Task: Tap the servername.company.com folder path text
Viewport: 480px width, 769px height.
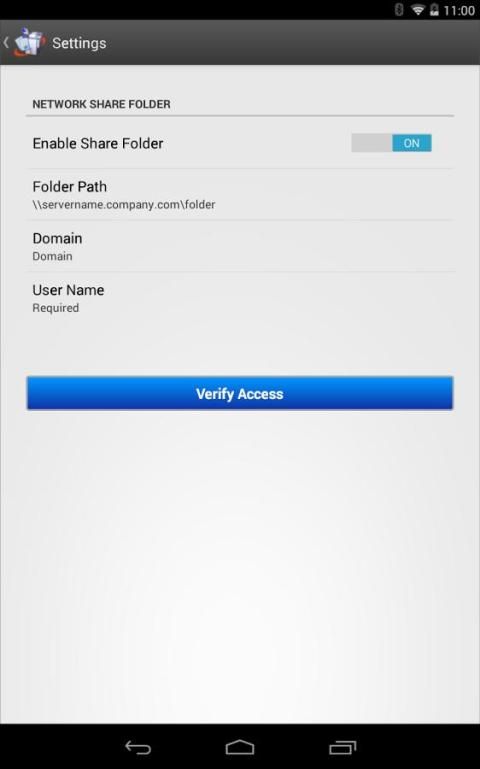Action: pos(124,205)
